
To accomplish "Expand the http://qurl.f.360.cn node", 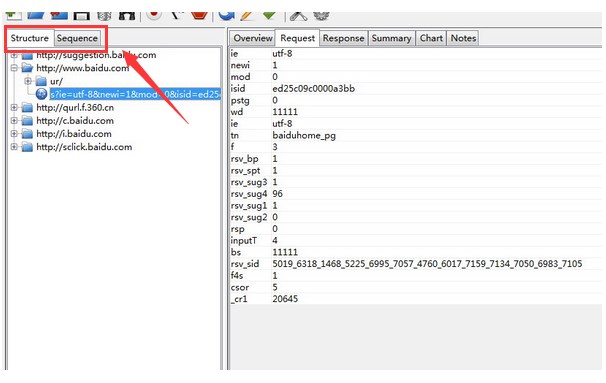I will click(14, 107).
